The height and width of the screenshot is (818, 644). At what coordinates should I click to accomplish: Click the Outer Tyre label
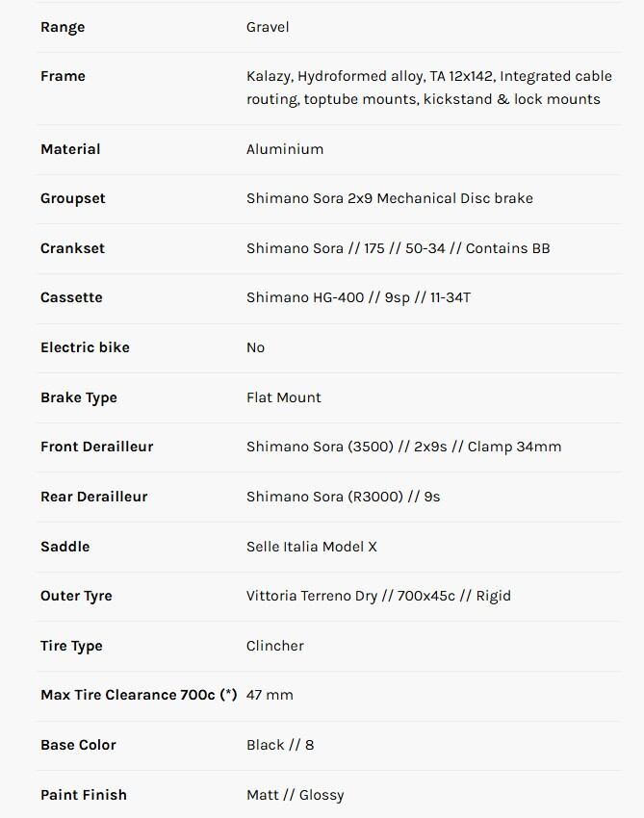coord(76,596)
